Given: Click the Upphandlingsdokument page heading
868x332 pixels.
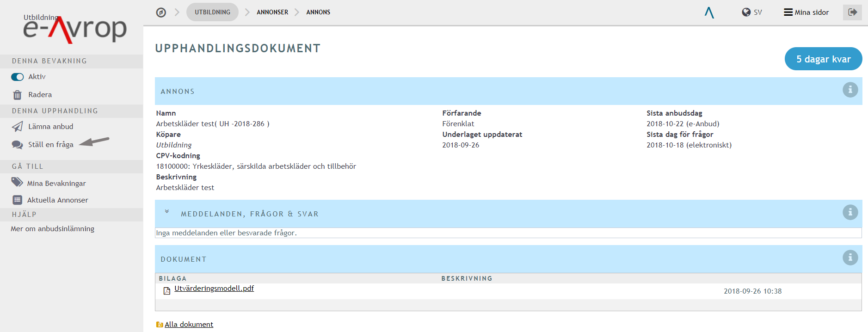Looking at the screenshot, I should tap(238, 49).
